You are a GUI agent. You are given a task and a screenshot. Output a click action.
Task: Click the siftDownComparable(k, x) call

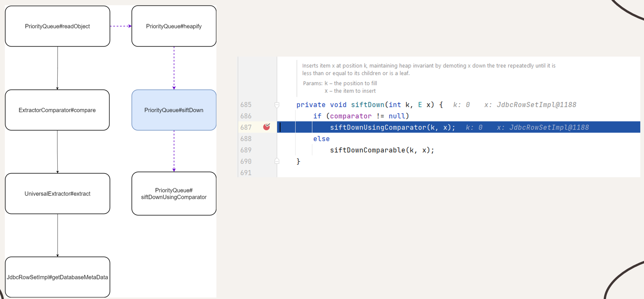tap(382, 150)
